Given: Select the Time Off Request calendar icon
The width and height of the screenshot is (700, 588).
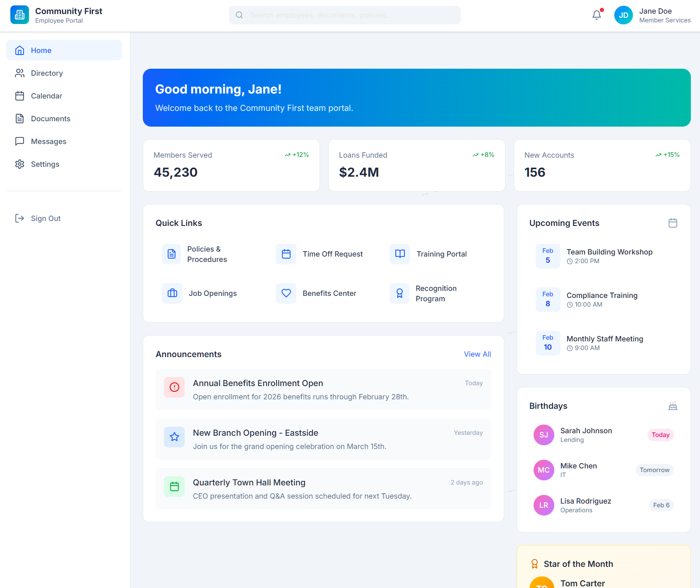Looking at the screenshot, I should coord(286,254).
